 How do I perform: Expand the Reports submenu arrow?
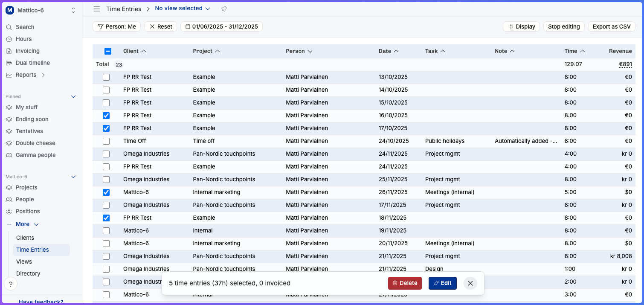click(x=43, y=75)
